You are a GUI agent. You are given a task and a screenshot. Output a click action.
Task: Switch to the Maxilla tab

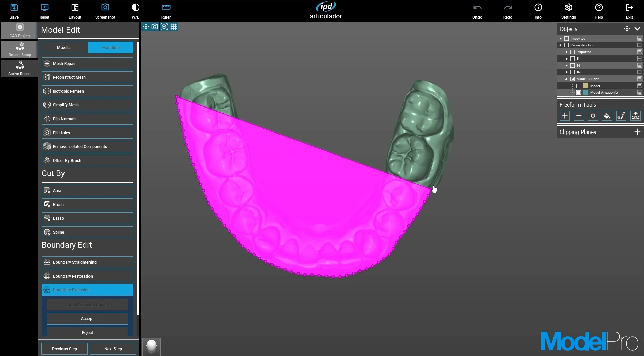coord(64,48)
